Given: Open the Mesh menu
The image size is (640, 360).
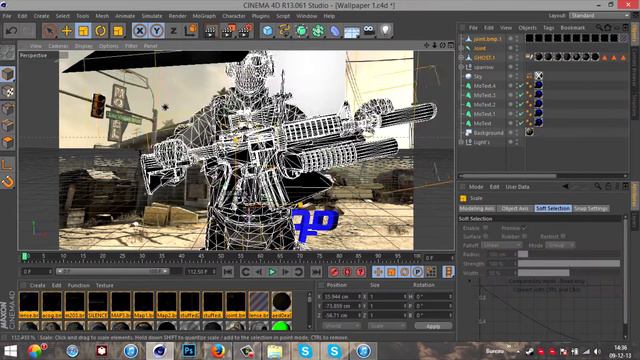Looking at the screenshot, I should [x=102, y=16].
